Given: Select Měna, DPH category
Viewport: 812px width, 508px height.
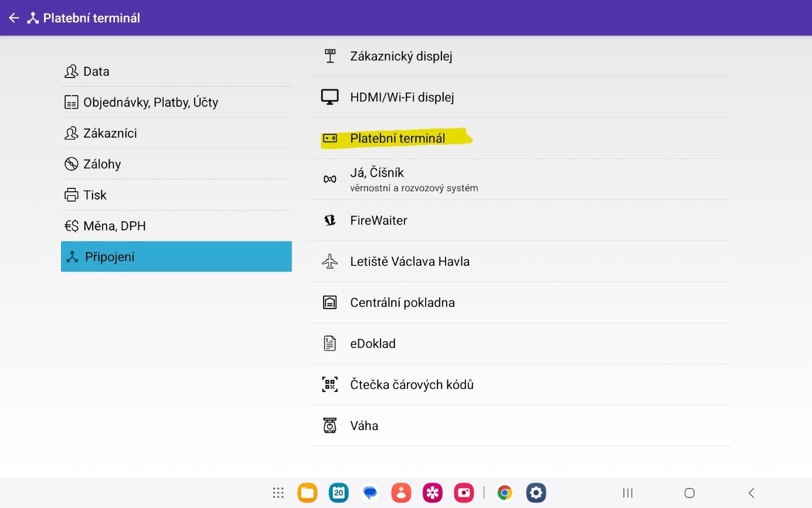Looking at the screenshot, I should pyautogui.click(x=176, y=226).
